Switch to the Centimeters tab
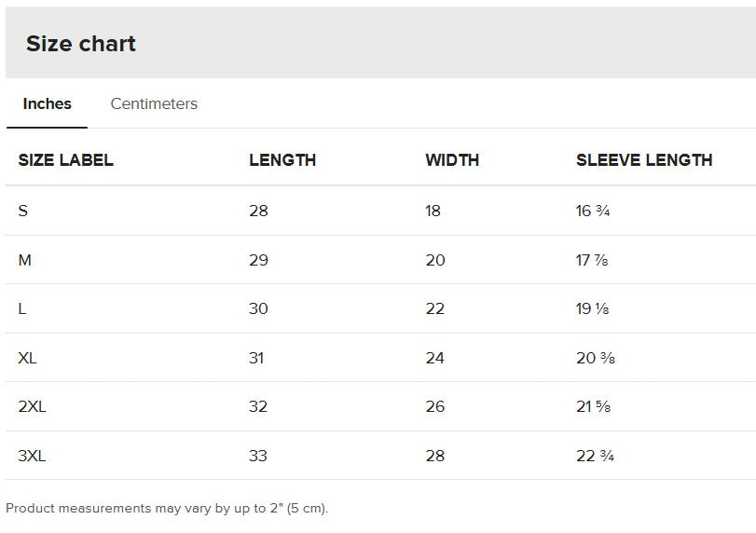The width and height of the screenshot is (756, 533). tap(154, 103)
